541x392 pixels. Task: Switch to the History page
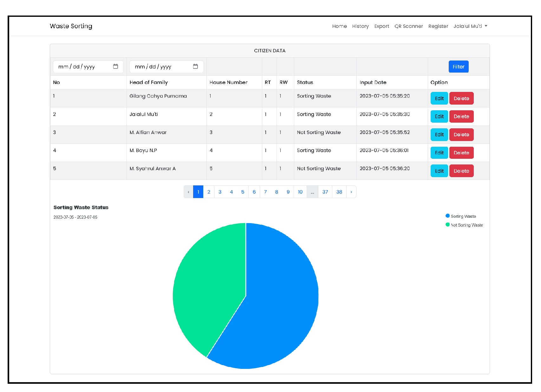[x=360, y=26]
